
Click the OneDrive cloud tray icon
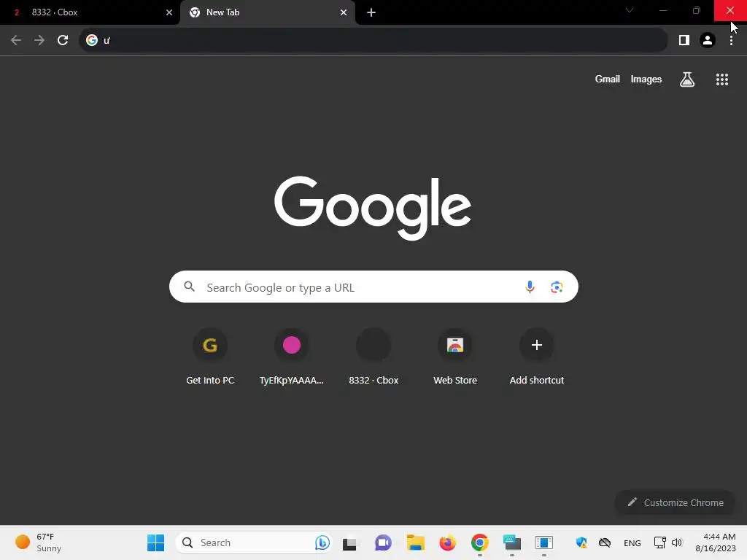coord(605,542)
